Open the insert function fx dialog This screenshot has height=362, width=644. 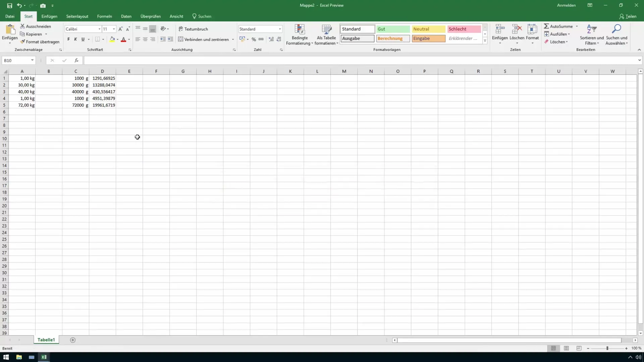(x=76, y=60)
